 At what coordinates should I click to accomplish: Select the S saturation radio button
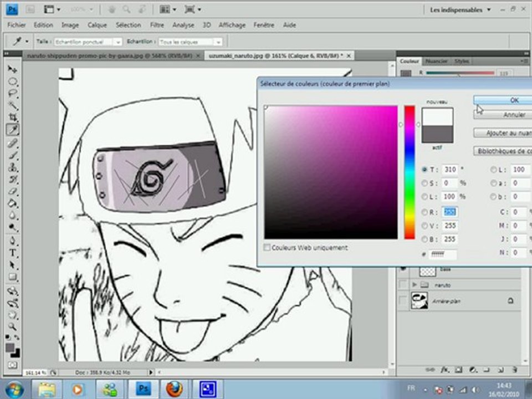[x=424, y=183]
